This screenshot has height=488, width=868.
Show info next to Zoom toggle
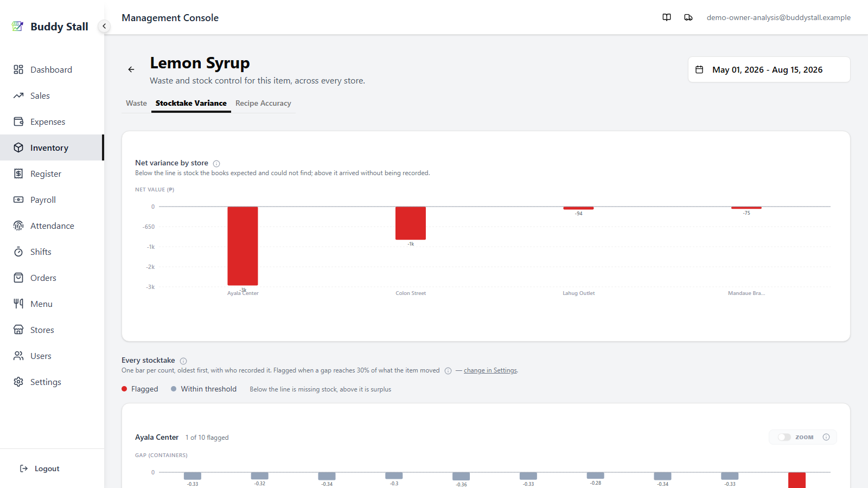click(x=826, y=437)
